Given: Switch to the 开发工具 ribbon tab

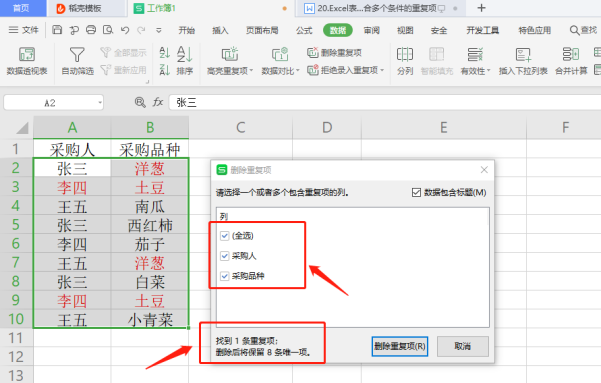Looking at the screenshot, I should pyautogui.click(x=483, y=30).
